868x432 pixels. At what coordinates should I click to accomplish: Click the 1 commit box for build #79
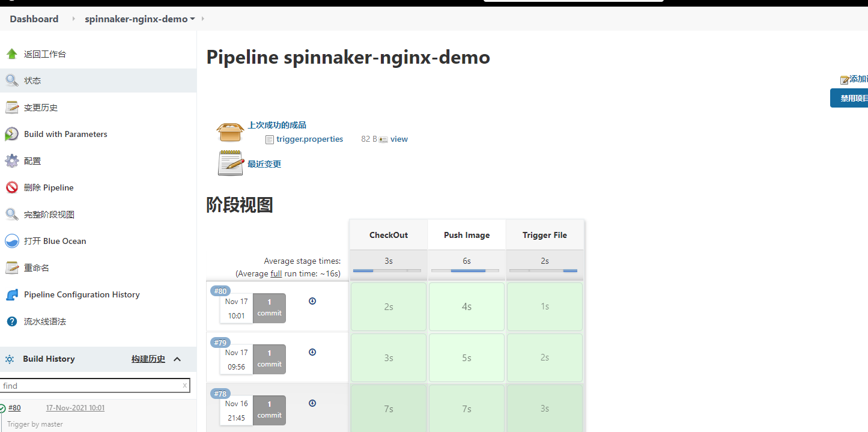tap(269, 359)
